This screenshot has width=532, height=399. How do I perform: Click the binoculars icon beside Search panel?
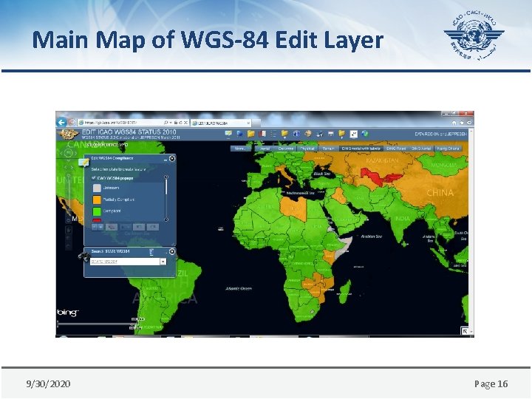coord(83,256)
